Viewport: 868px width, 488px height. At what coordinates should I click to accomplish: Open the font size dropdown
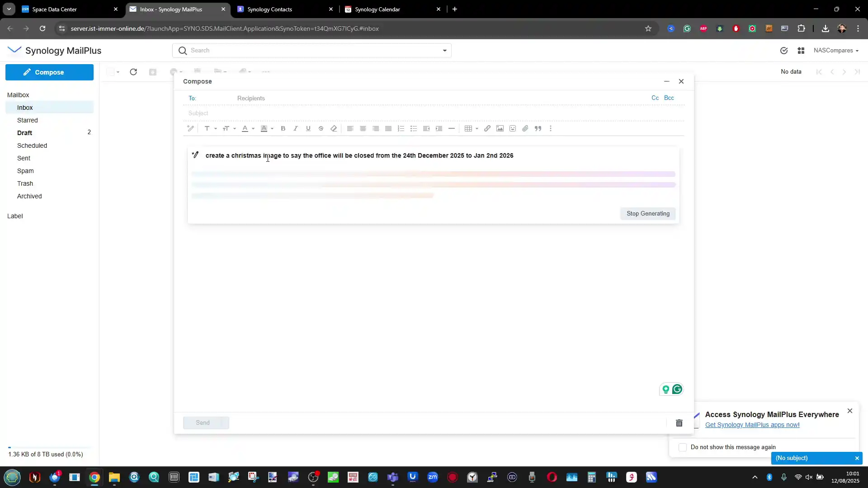point(229,129)
